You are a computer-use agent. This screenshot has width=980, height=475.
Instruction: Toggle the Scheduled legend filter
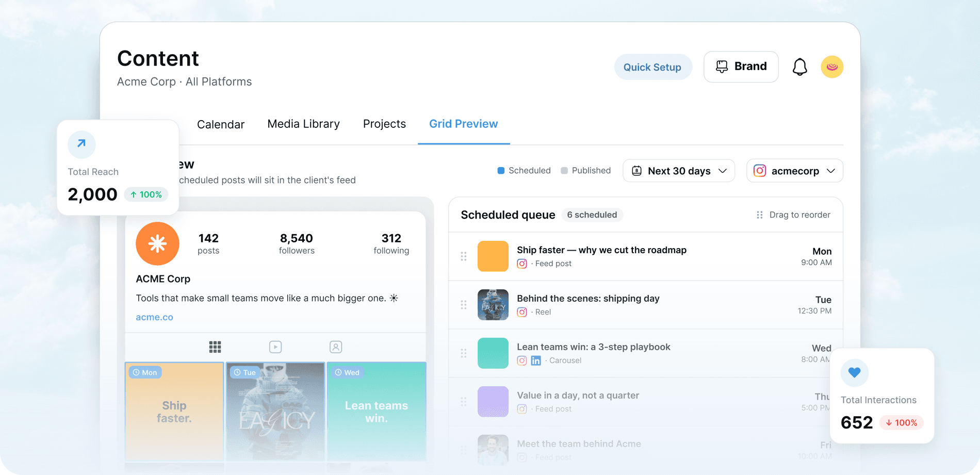(x=524, y=171)
